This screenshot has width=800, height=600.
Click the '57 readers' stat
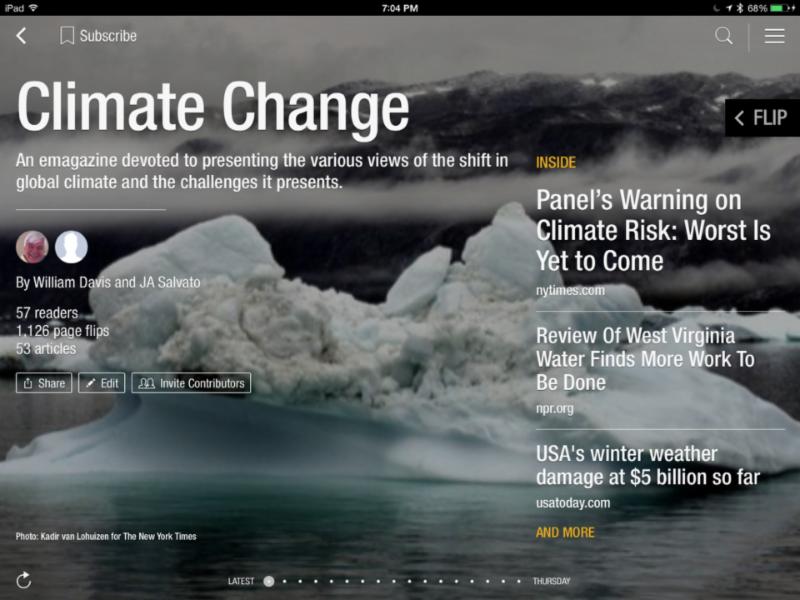pyautogui.click(x=47, y=313)
